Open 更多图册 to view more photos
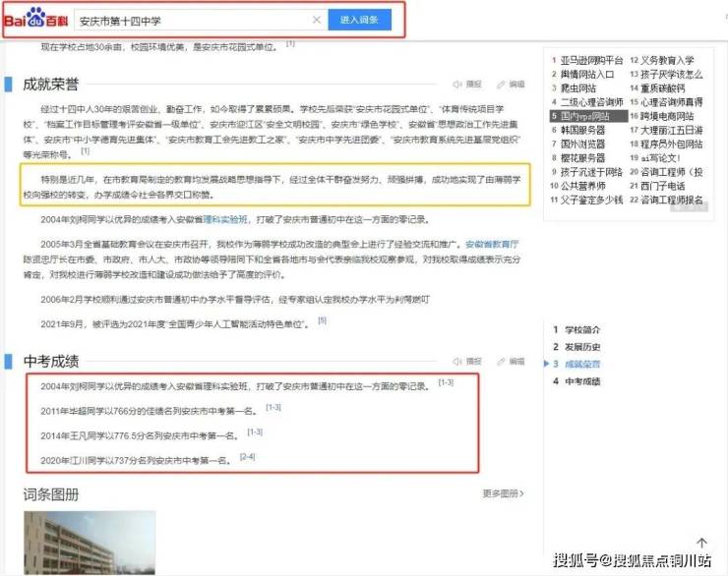 tap(503, 493)
